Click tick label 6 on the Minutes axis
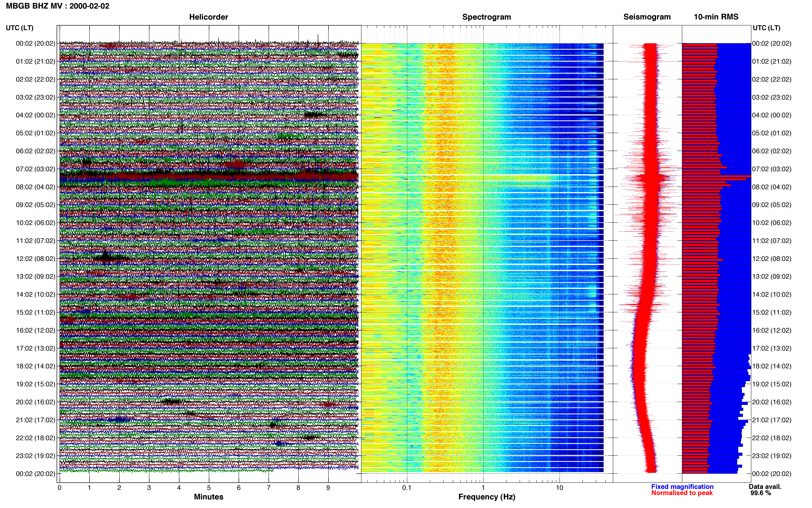Screen dimensions: 812x508 [x=239, y=488]
